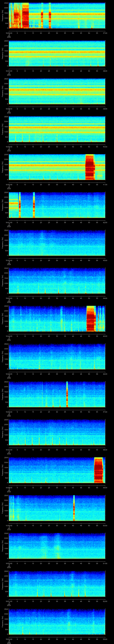Select the wide red burst in the 18:36 spectrogram
The width and height of the screenshot is (114, 644).
(26, 16)
